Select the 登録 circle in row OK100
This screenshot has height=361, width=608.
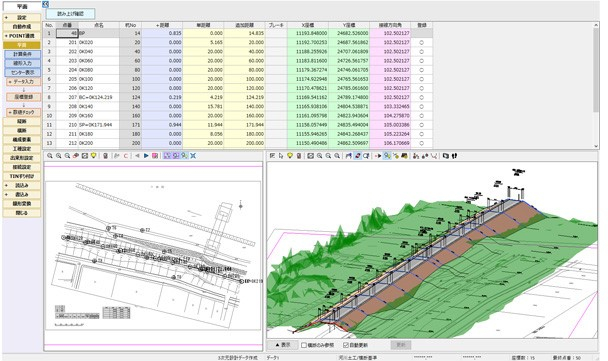[x=421, y=79]
